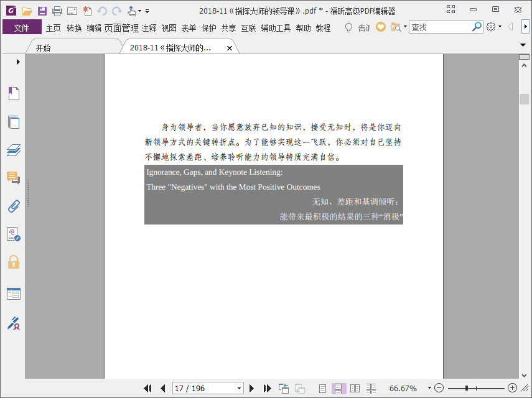Go to the last page
This screenshot has height=398, width=532.
coord(267,388)
